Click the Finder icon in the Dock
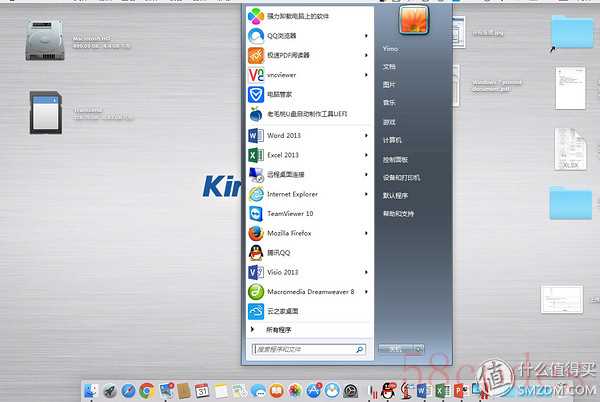 point(90,390)
